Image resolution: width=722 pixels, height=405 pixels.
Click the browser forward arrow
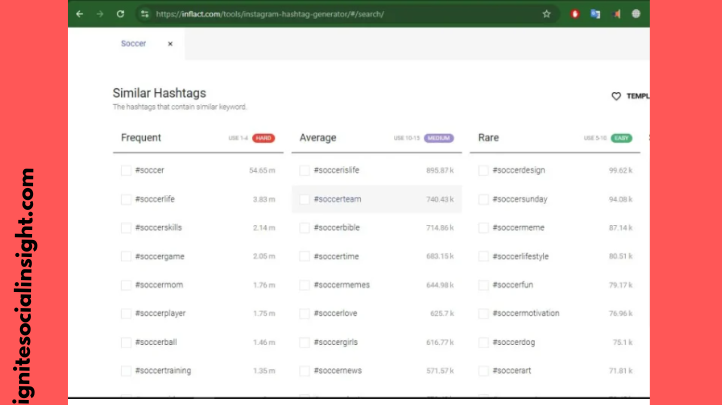[100, 14]
